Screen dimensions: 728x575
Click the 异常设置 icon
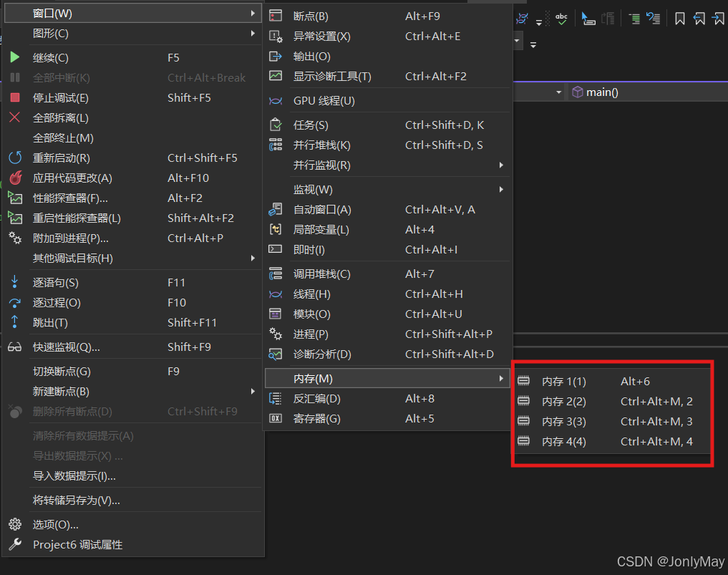276,37
